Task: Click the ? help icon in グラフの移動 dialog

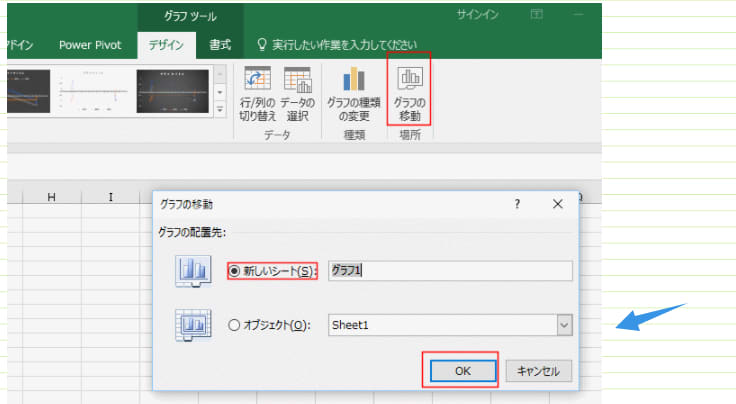Action: (517, 203)
